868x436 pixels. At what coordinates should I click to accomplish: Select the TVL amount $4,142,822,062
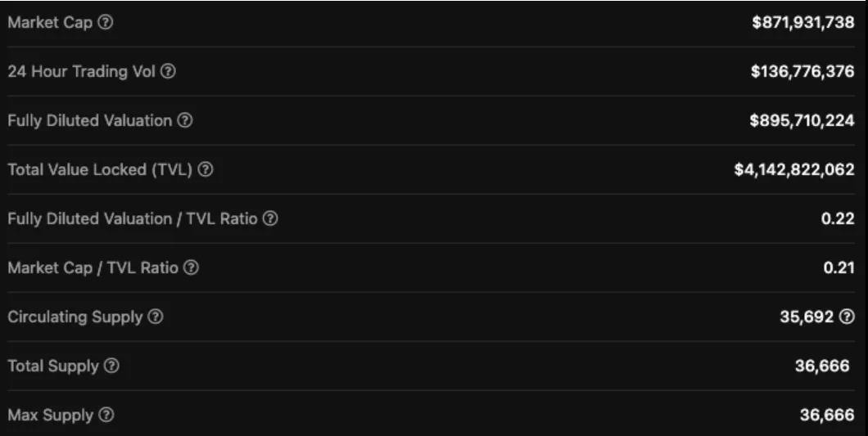[x=794, y=170]
